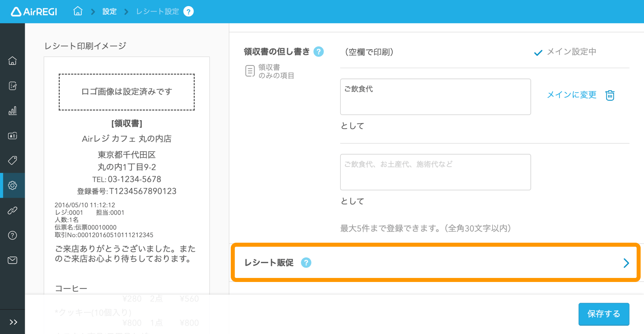Viewport: 644px width, 334px height.
Task: Click 保存する button
Action: [x=604, y=314]
